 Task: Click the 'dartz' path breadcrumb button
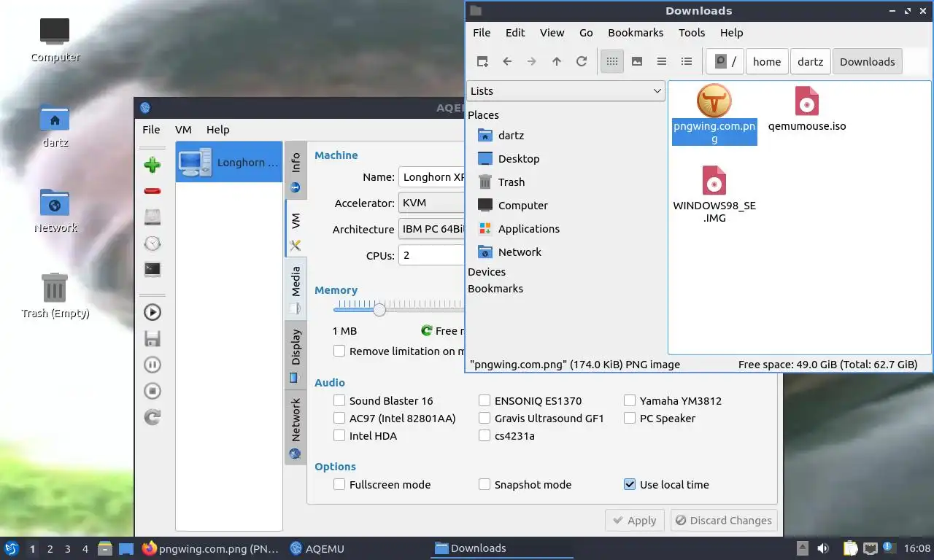tap(810, 61)
